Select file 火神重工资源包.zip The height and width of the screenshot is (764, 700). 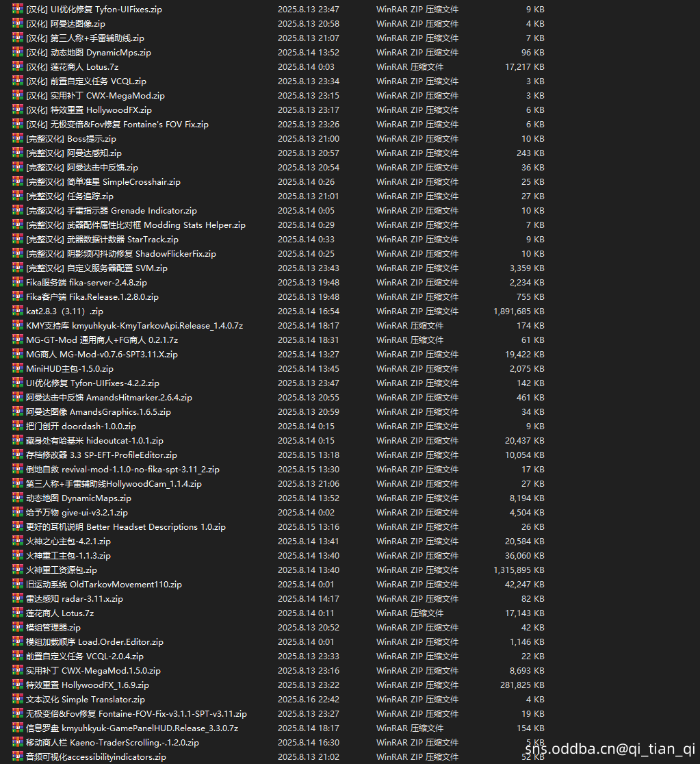62,570
